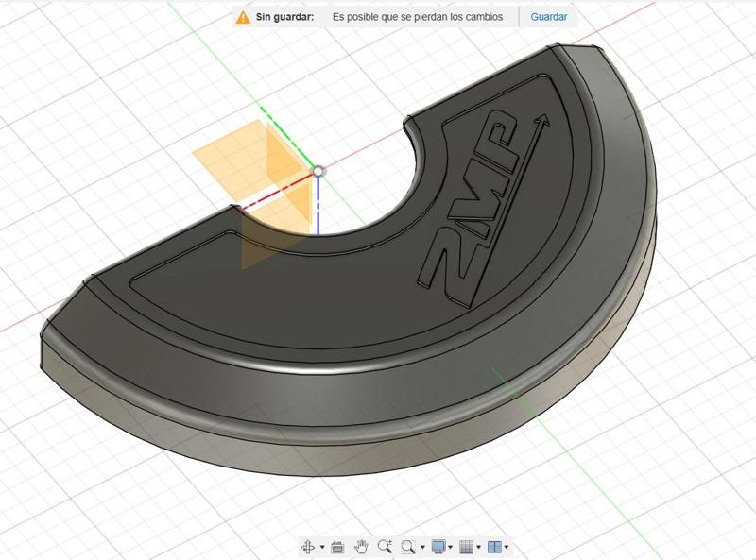The height and width of the screenshot is (560, 756).
Task: Click the Viewports layout icon
Action: click(x=494, y=547)
